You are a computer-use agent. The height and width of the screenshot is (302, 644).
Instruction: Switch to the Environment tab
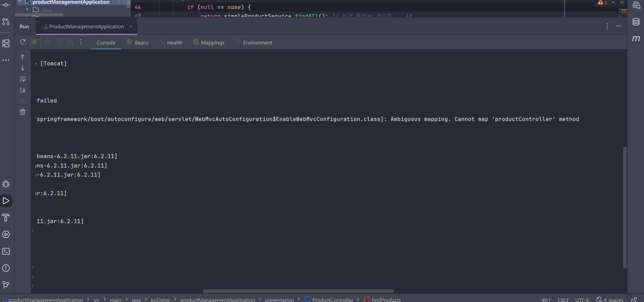click(x=254, y=42)
